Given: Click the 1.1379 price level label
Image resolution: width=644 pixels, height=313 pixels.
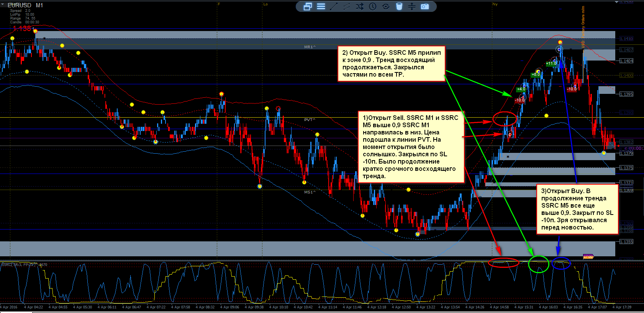Looking at the screenshot, I should tap(626, 153).
